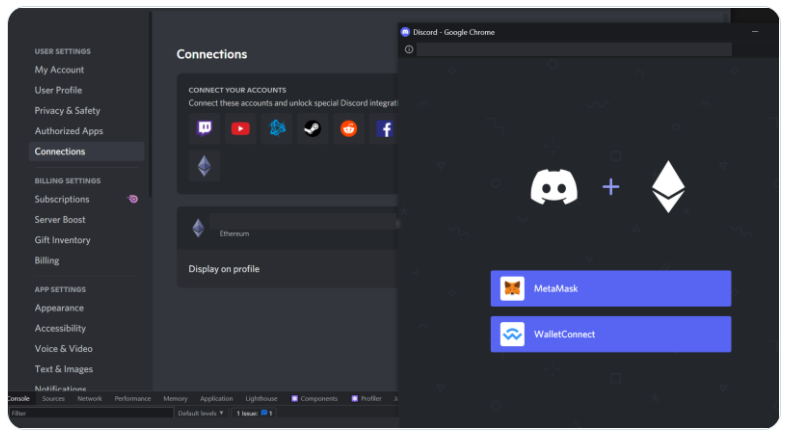This screenshot has width=791, height=436.
Task: Click the 1 Issue indicator
Action: (254, 413)
